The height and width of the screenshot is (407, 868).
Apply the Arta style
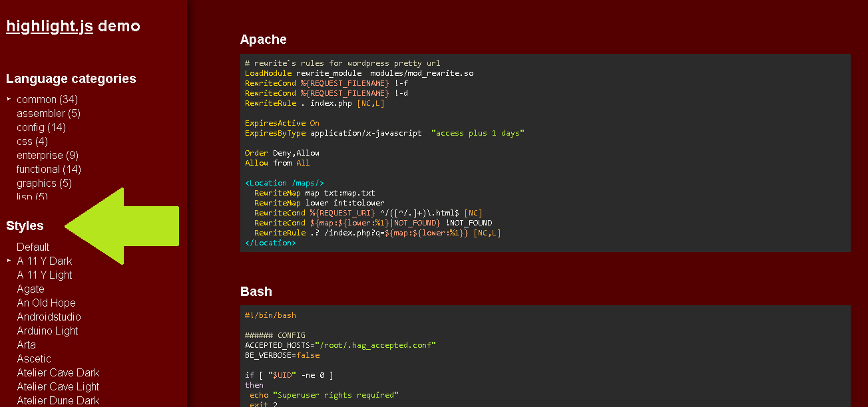click(26, 344)
